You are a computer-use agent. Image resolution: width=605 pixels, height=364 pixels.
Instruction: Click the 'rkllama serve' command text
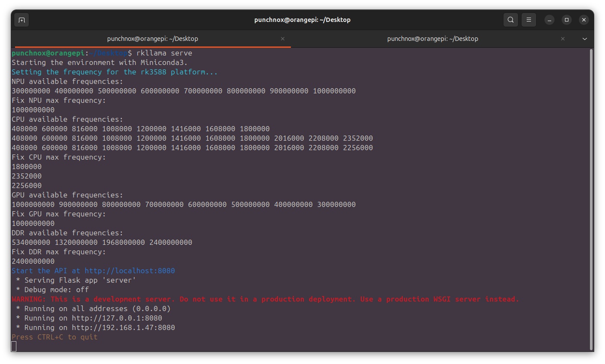point(164,53)
